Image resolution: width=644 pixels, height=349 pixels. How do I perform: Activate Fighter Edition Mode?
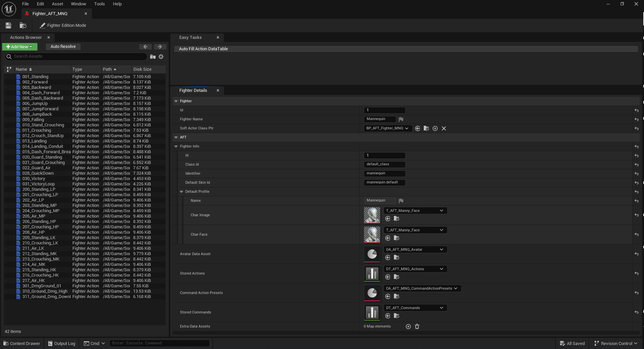(62, 25)
